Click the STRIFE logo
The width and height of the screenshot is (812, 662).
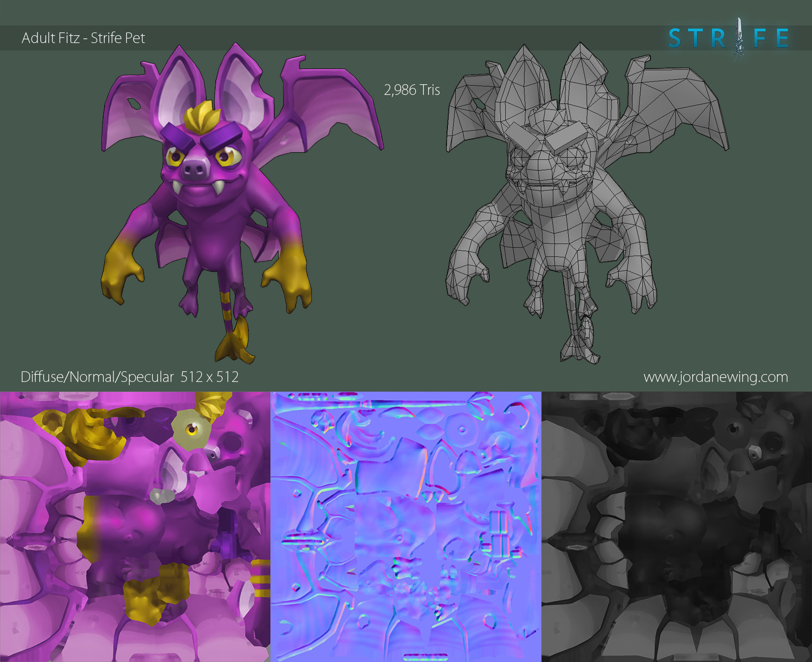click(728, 38)
